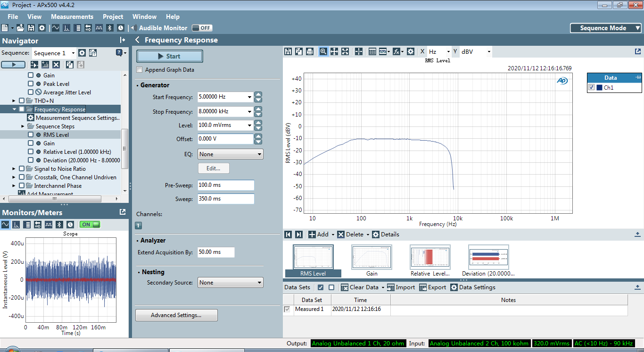Open Stop Frequency unit dropdown
The height and width of the screenshot is (352, 644).
point(249,112)
